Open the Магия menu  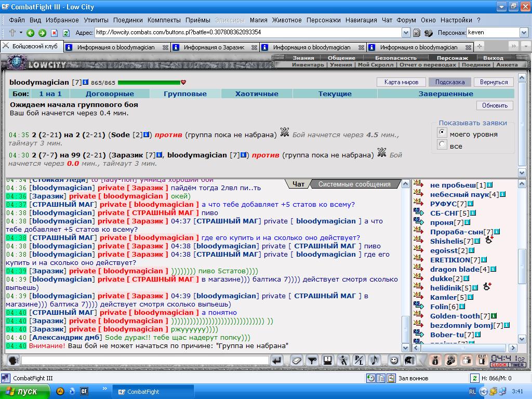tap(259, 20)
